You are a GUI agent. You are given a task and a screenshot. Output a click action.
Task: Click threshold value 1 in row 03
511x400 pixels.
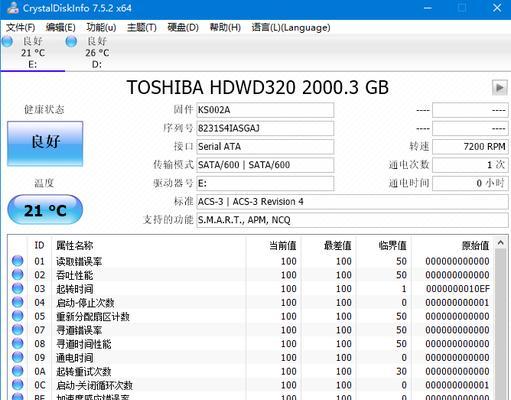pos(404,289)
